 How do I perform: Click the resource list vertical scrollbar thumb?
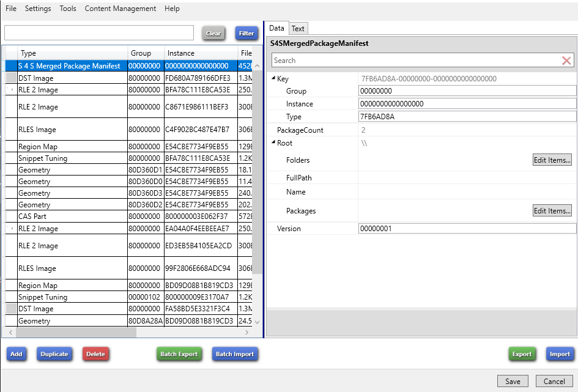258,172
